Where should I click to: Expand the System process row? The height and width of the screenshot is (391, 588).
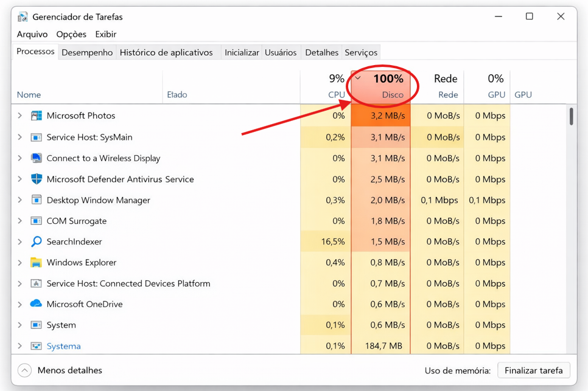pyautogui.click(x=20, y=325)
